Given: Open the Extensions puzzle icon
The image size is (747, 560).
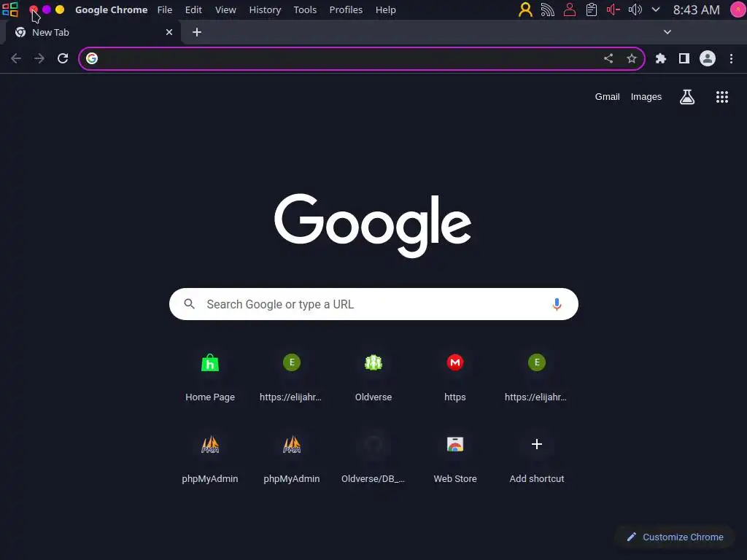Looking at the screenshot, I should point(660,58).
